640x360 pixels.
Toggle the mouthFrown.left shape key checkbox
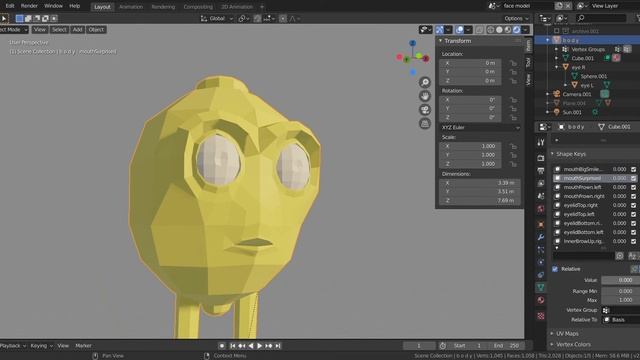tap(633, 187)
